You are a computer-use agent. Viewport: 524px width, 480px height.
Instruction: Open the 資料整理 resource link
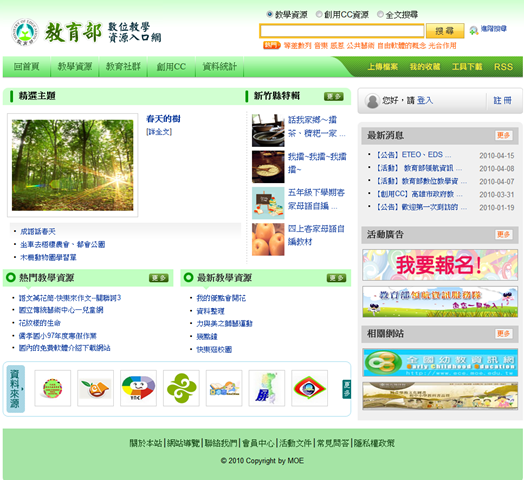(x=211, y=311)
